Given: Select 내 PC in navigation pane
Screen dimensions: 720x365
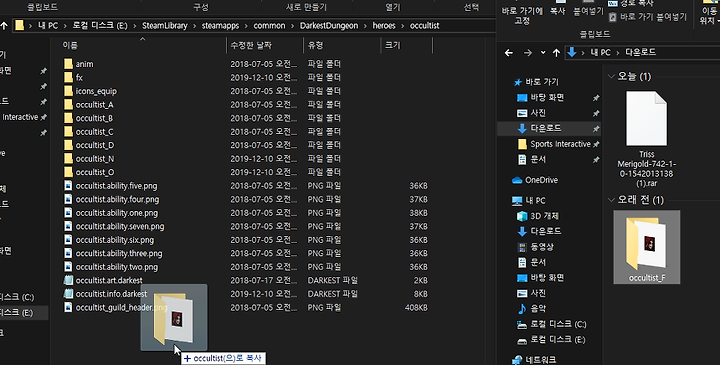Looking at the screenshot, I should (529, 200).
